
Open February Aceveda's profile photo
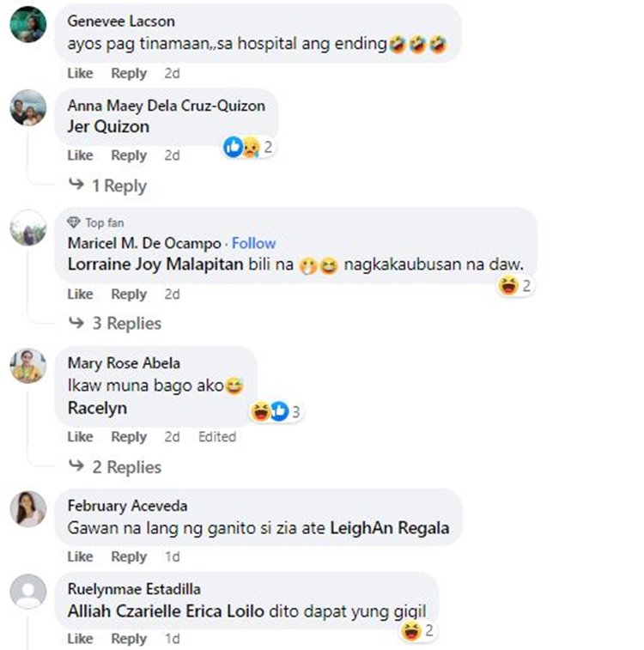tap(28, 509)
